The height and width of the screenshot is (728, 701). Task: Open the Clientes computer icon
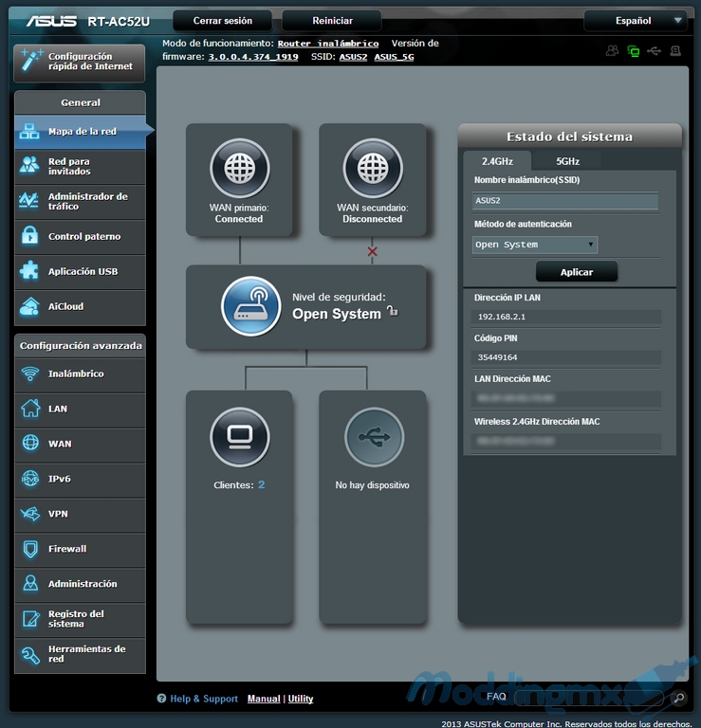coord(240,437)
